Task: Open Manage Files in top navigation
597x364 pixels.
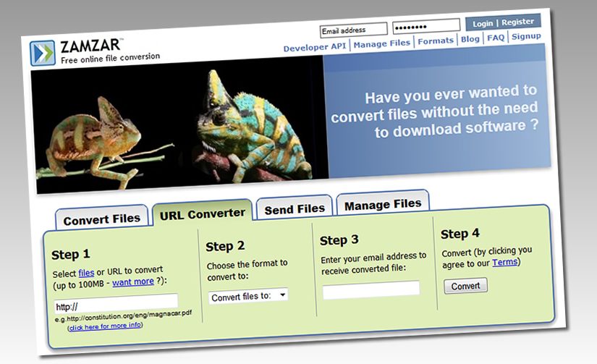Action: 381,43
